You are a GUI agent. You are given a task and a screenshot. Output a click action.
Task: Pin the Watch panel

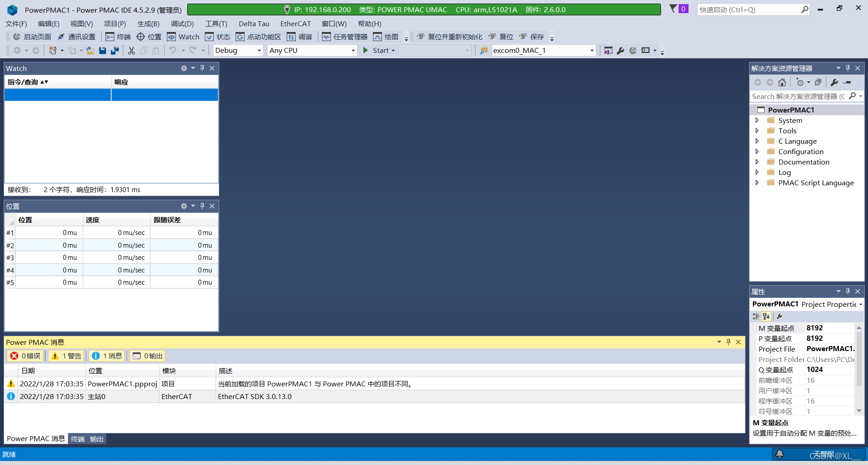tap(203, 68)
